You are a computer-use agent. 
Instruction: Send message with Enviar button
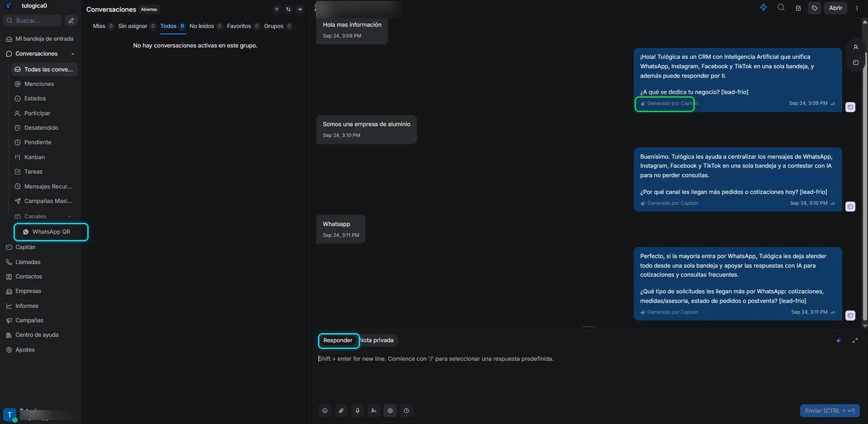coord(830,411)
